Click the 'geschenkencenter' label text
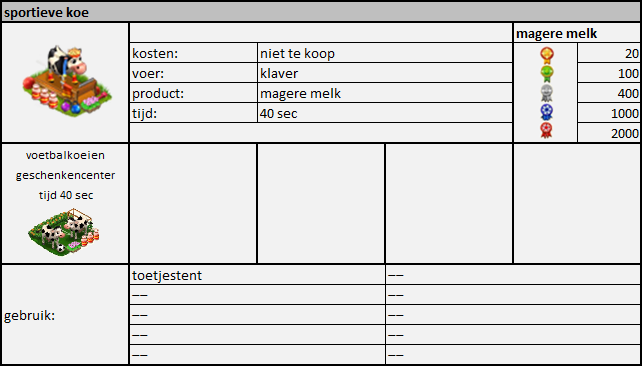The height and width of the screenshot is (366, 642). (65, 175)
